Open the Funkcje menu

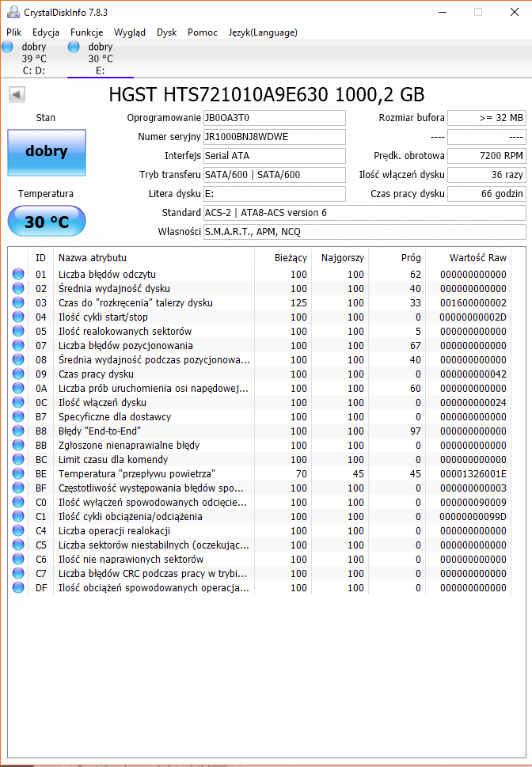[x=86, y=32]
